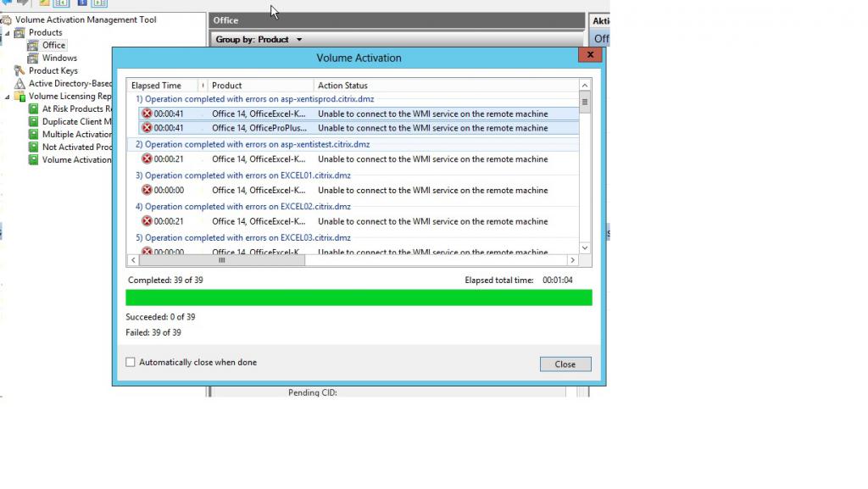Click the "Completed: 39 of 39" text
This screenshot has width=868, height=489.
click(x=165, y=280)
